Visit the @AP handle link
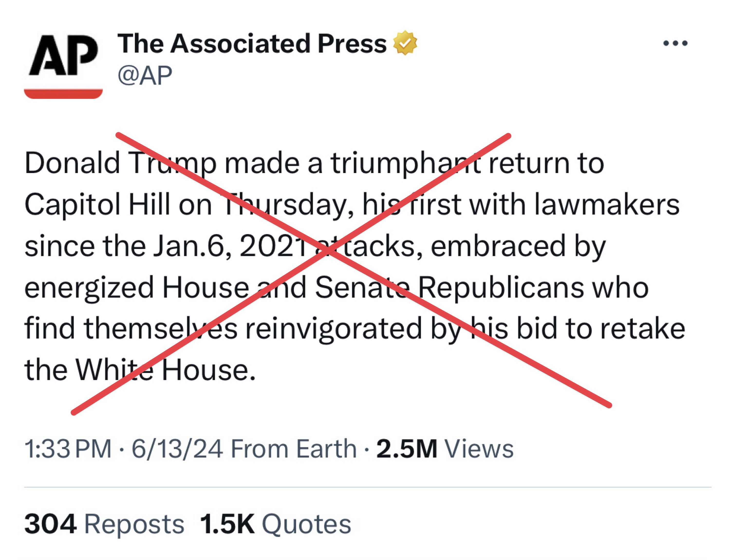748x560 pixels. (x=145, y=75)
